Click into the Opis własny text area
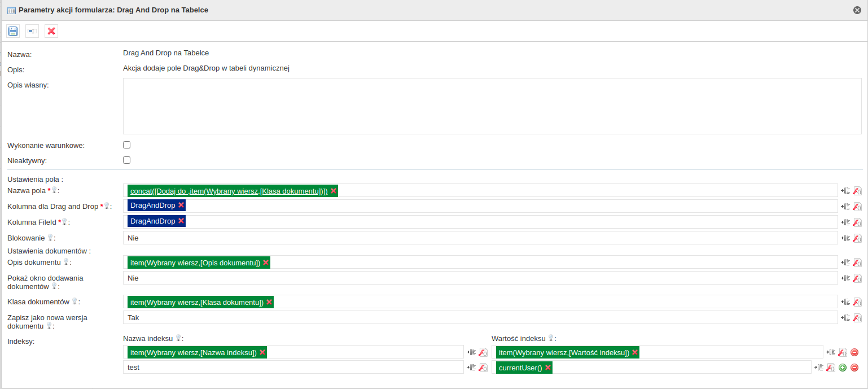 click(x=492, y=106)
